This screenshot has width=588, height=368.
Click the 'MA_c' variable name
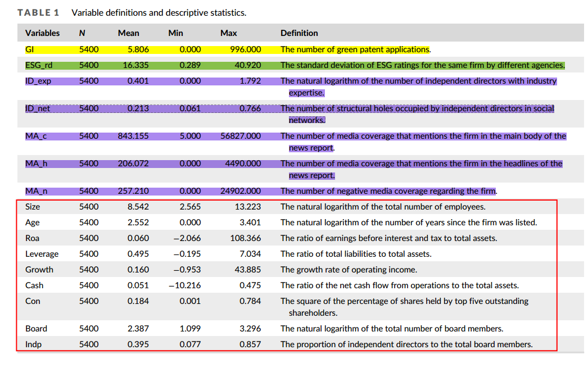tap(36, 136)
